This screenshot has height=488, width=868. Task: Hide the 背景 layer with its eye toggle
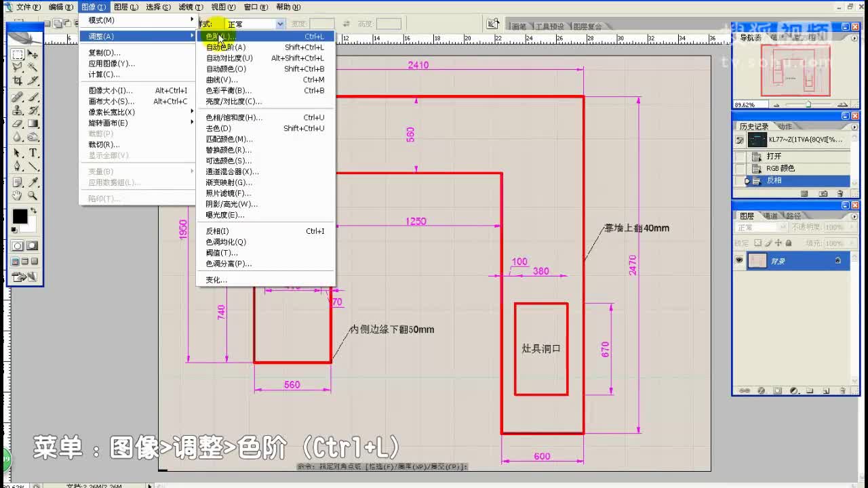coord(740,260)
